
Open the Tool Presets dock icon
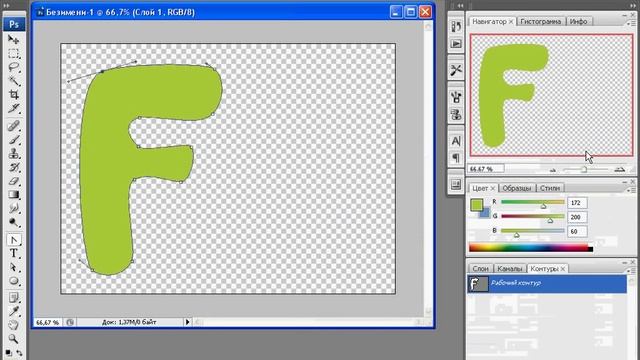click(x=456, y=70)
